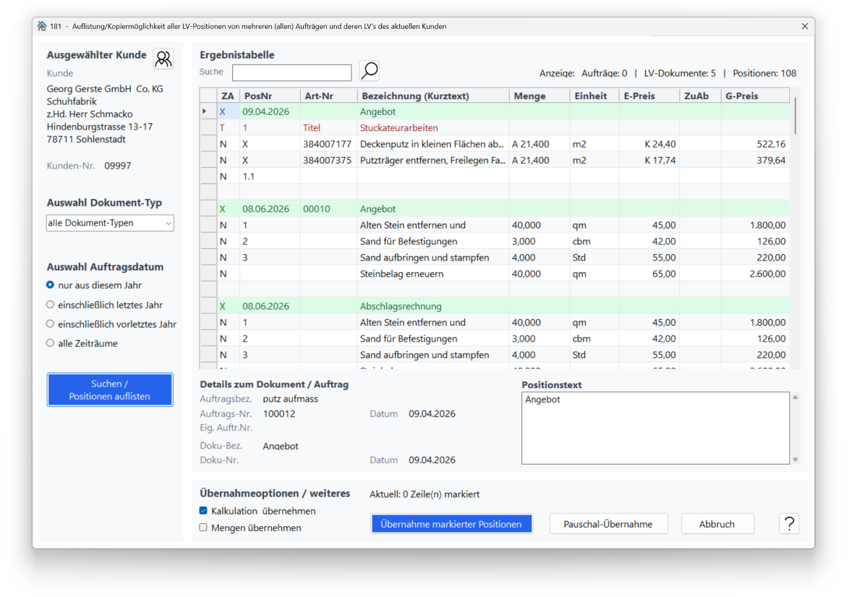The width and height of the screenshot is (868, 597).
Task: Click the 'Pauschal-Übernahme' button
Action: [608, 524]
